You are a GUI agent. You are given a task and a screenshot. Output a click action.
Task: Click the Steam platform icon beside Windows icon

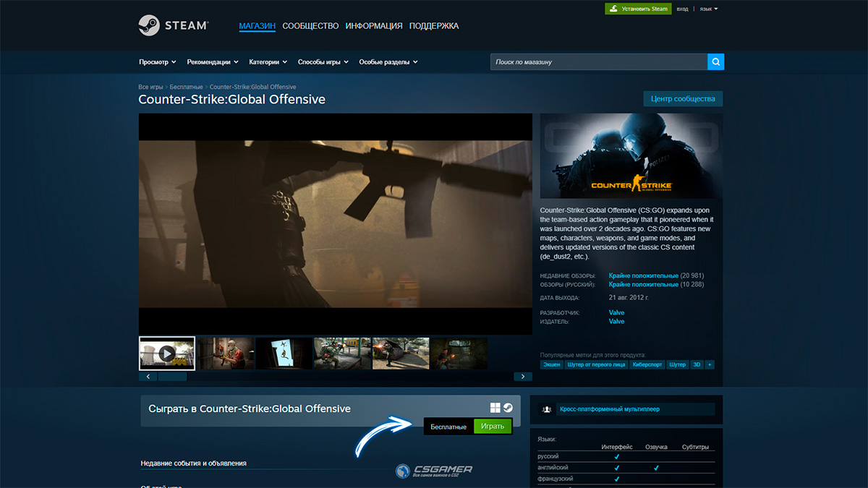[x=508, y=408]
